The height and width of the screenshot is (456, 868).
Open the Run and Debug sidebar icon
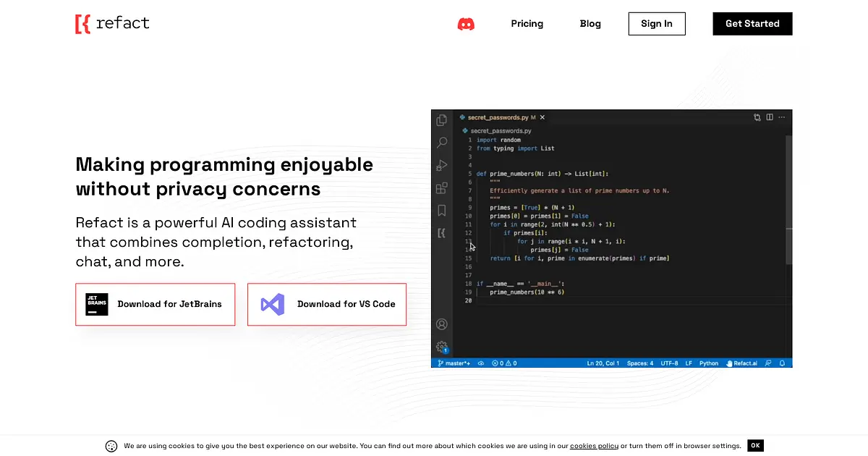tap(441, 166)
